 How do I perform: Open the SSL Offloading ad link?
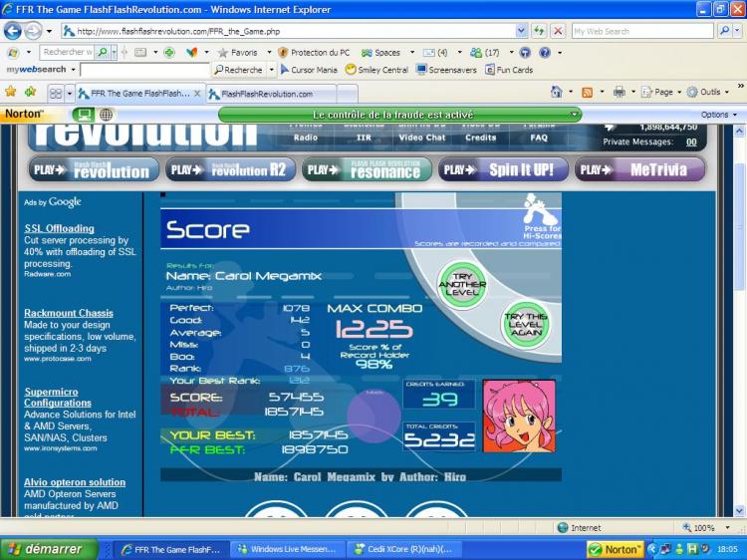(x=59, y=228)
